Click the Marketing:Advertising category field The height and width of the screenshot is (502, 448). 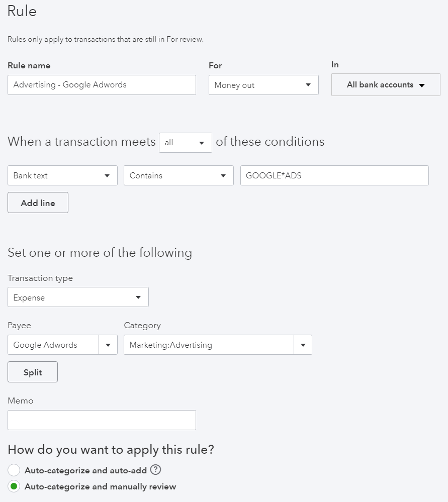click(209, 345)
